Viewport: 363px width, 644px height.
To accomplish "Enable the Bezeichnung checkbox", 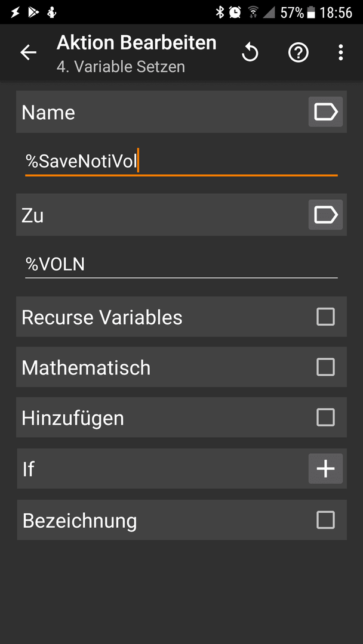I will [x=325, y=520].
